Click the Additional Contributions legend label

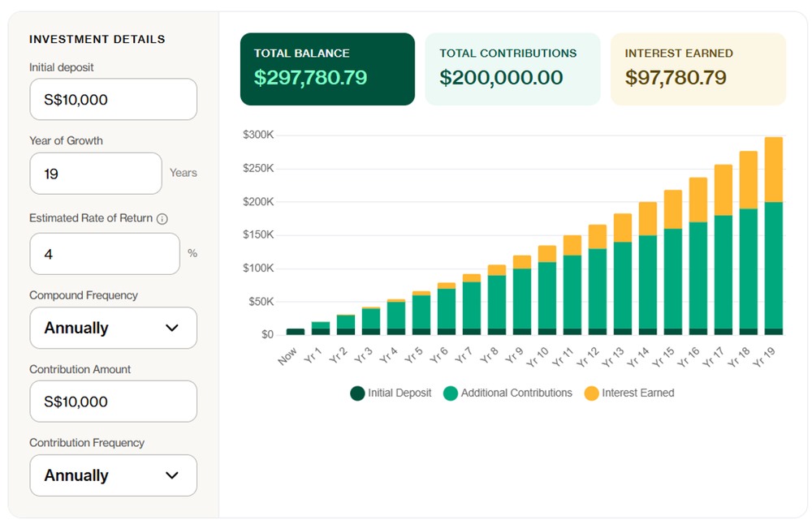pyautogui.click(x=516, y=393)
